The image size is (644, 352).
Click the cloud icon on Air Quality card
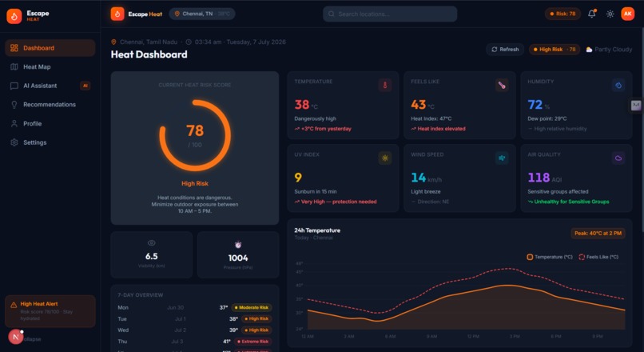pyautogui.click(x=618, y=158)
